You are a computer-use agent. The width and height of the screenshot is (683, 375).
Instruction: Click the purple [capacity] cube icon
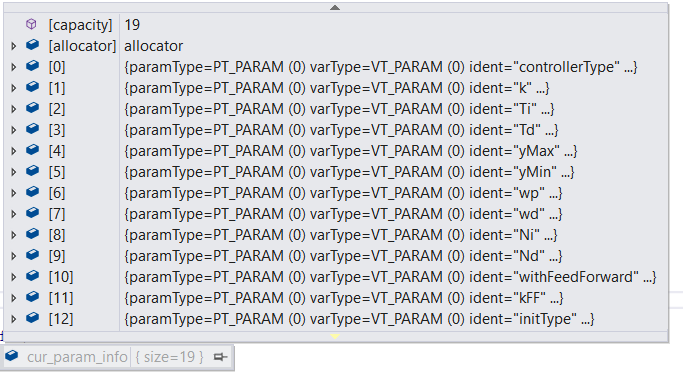[31, 24]
